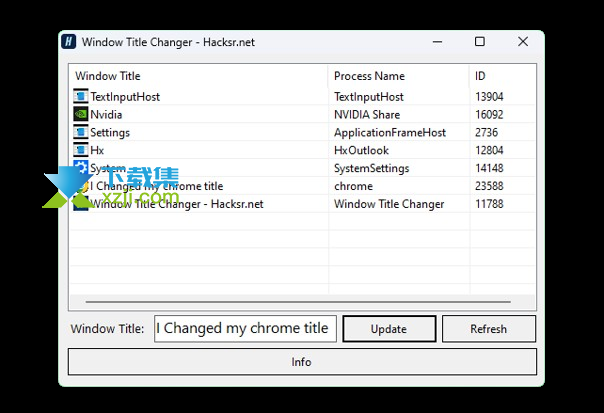Select the TextInputHost window title

click(125, 97)
